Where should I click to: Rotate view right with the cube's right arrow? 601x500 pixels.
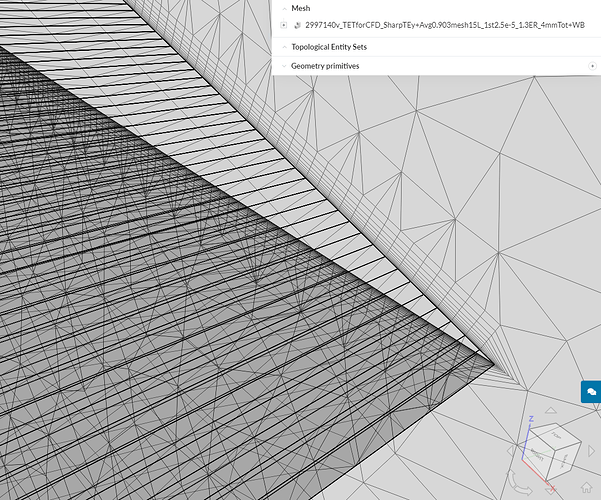[x=591, y=451]
